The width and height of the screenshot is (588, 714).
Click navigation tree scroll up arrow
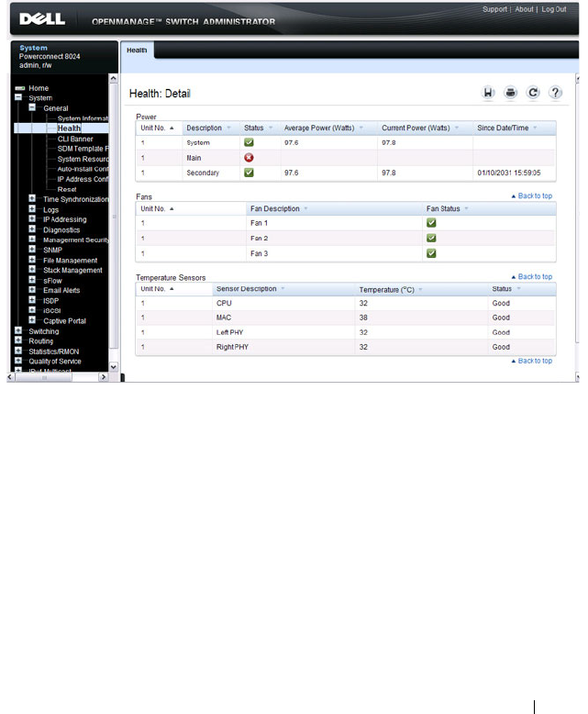pyautogui.click(x=114, y=78)
